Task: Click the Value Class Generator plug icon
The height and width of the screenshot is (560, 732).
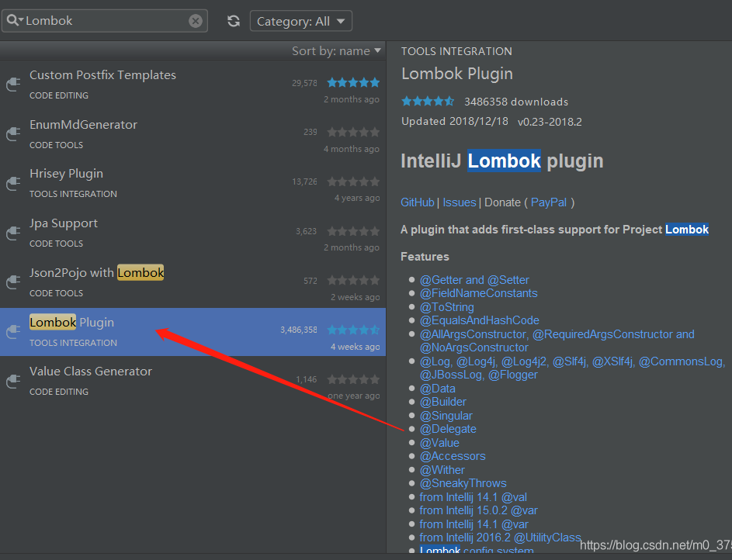Action: 12,381
